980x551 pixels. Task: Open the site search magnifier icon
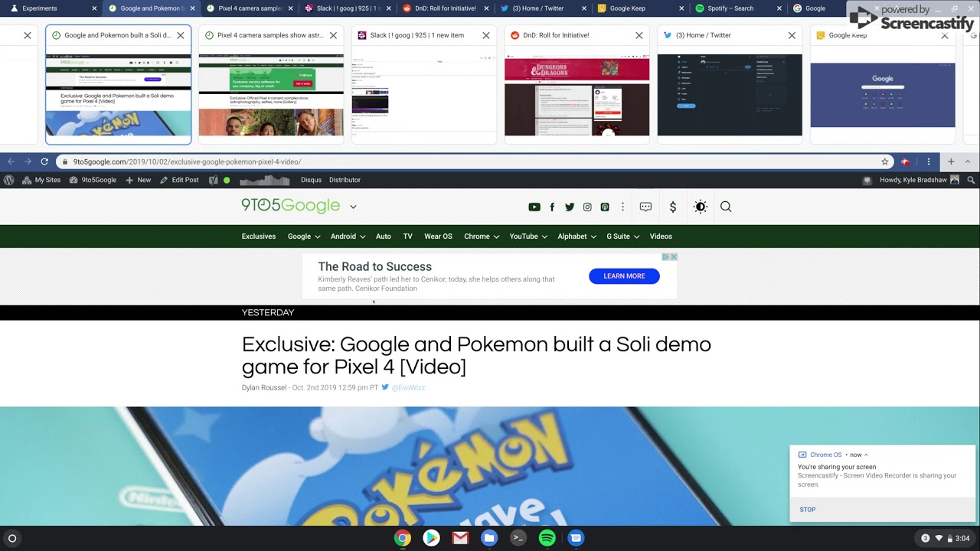pyautogui.click(x=726, y=207)
